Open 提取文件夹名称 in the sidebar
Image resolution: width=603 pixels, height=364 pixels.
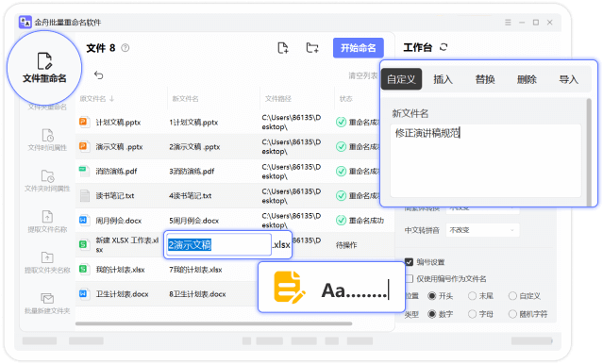pyautogui.click(x=47, y=263)
